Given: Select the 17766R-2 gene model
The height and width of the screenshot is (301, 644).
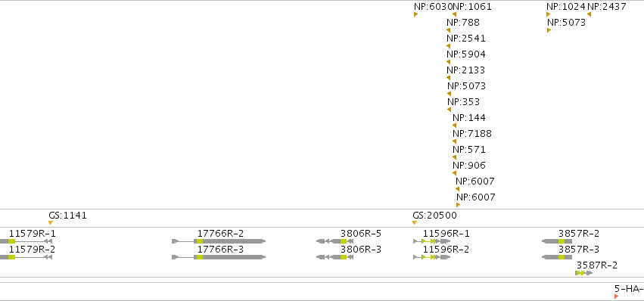Looking at the screenshot, I should [219, 241].
